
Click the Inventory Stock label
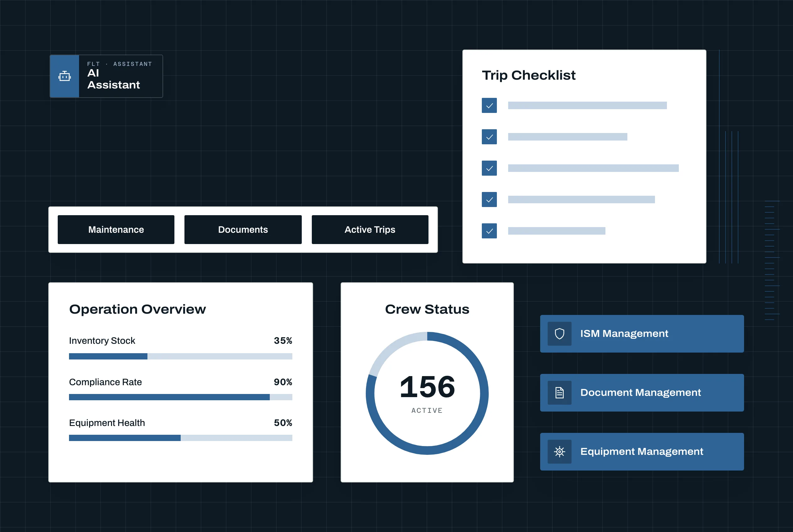[102, 341]
